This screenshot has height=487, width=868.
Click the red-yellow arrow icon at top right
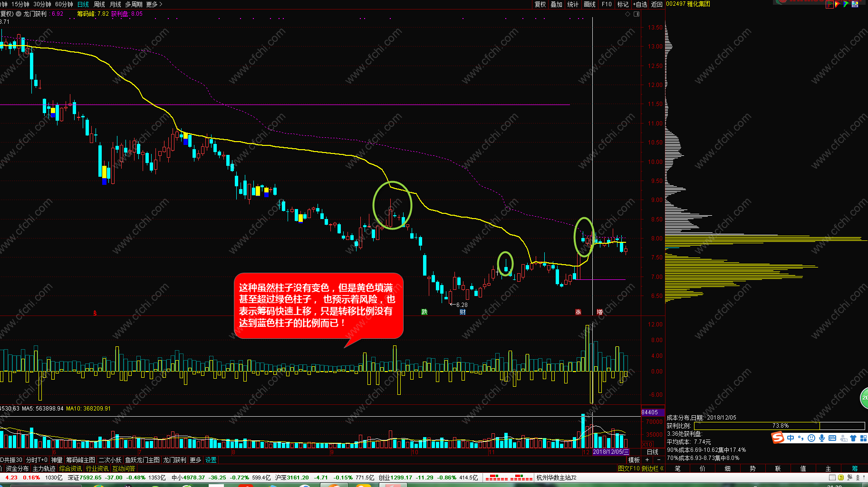tap(838, 4)
